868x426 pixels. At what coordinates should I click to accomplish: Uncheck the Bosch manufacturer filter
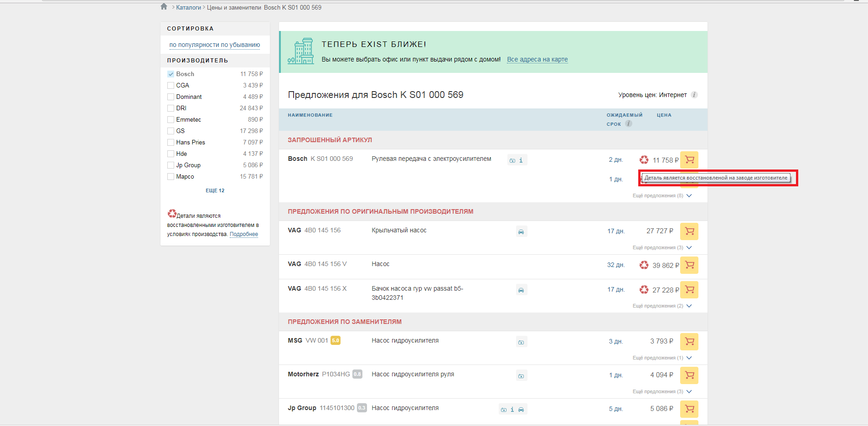coord(171,74)
